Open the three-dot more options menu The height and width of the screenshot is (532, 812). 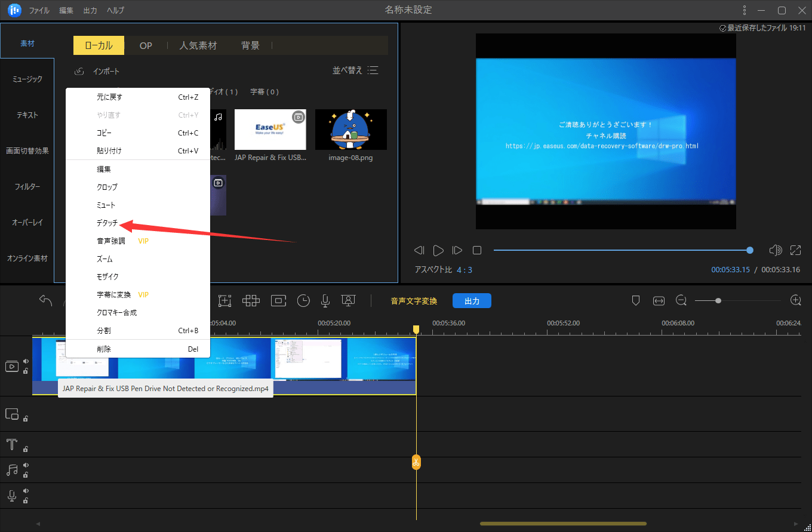coord(744,10)
